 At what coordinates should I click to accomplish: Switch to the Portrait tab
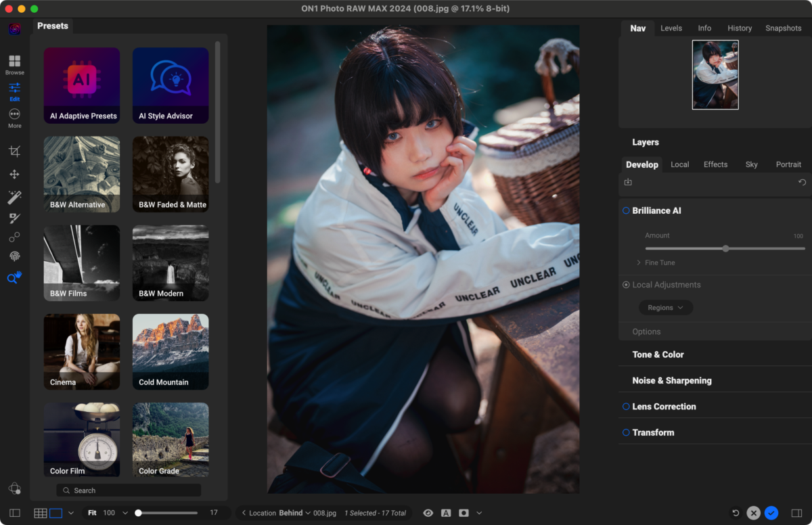pyautogui.click(x=788, y=164)
